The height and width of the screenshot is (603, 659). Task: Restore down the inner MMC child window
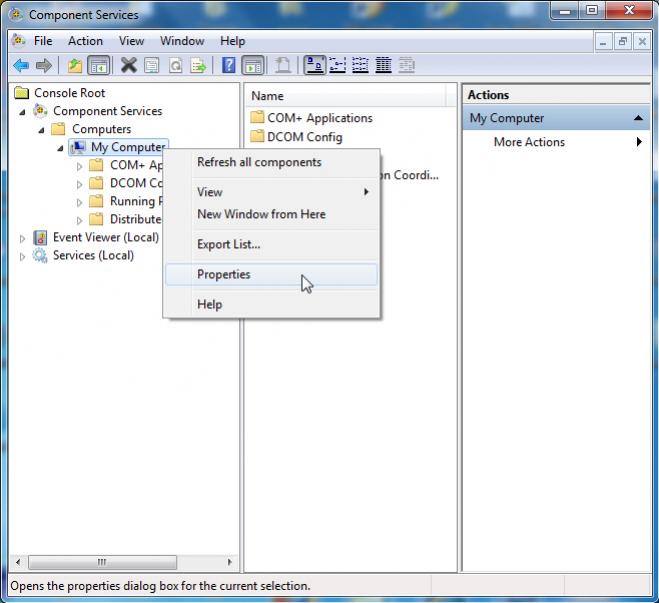pyautogui.click(x=622, y=42)
